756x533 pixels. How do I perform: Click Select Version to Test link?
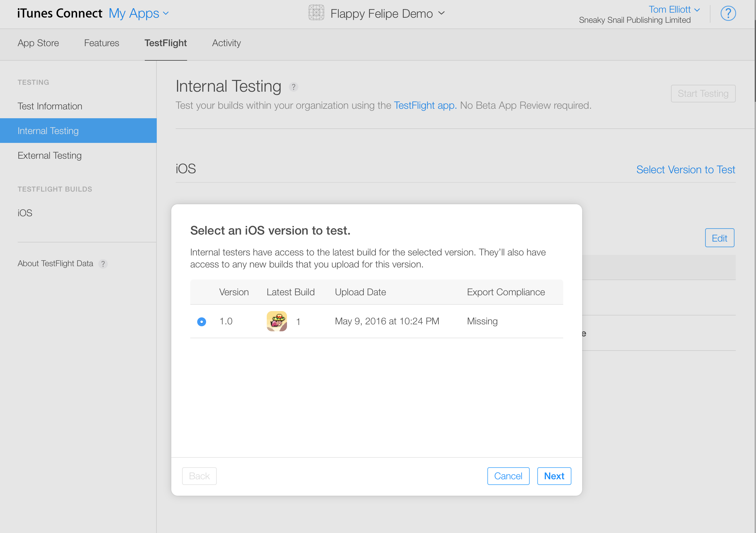pos(686,170)
